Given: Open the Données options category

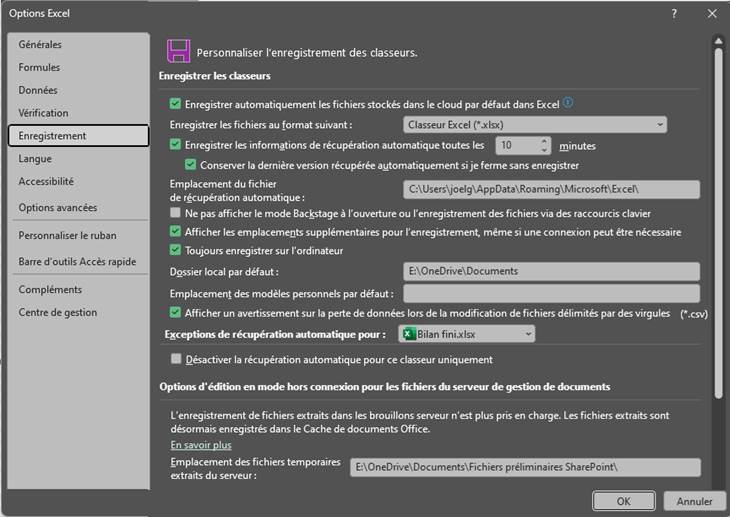Looking at the screenshot, I should pos(78,90).
